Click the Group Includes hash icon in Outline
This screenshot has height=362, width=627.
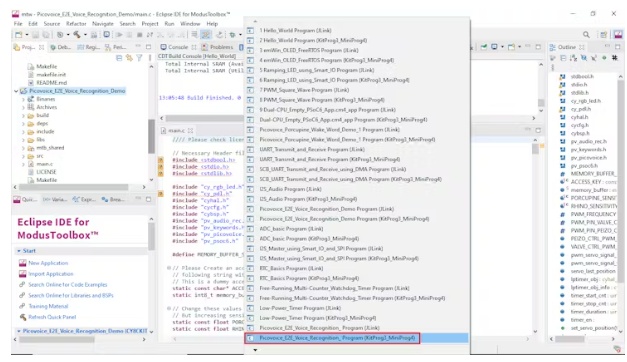click(x=615, y=58)
